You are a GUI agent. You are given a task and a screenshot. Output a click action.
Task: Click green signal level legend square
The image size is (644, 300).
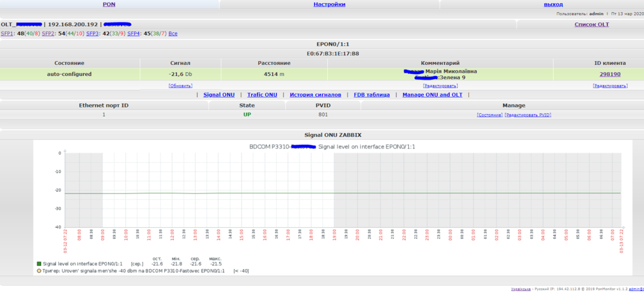tap(39, 264)
